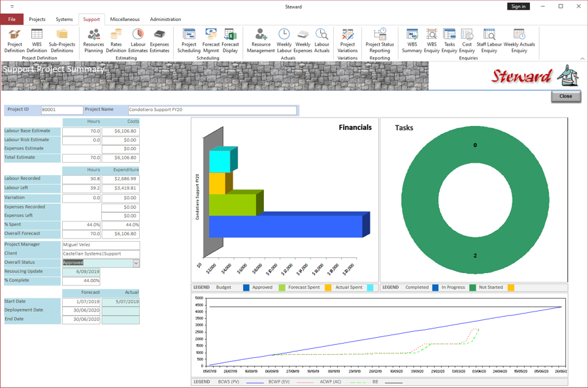Screen dimensions: 588x388
Task: Open Project Definition in ribbon
Action: (x=14, y=41)
